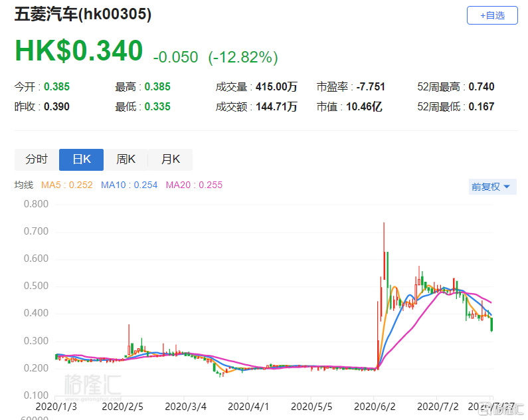Toggle the MA10 moving average label
The width and height of the screenshot is (528, 420).
[x=129, y=185]
